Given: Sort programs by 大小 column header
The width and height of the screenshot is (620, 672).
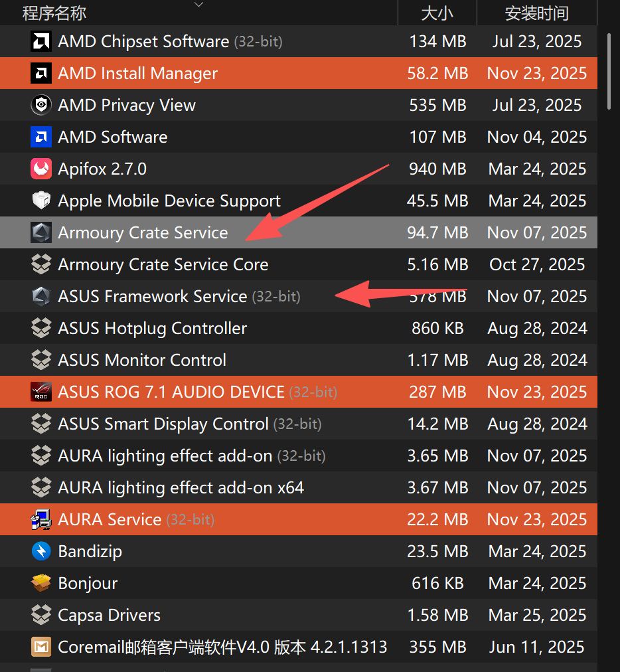Looking at the screenshot, I should click(x=437, y=13).
